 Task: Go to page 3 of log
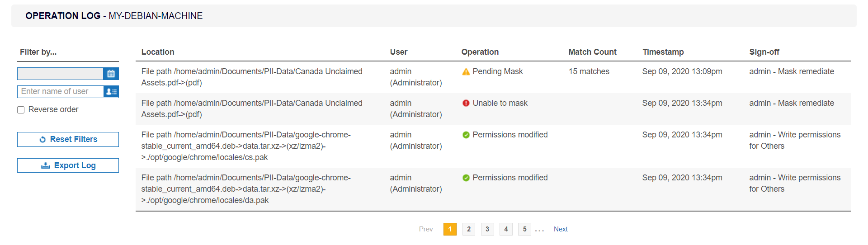487,229
